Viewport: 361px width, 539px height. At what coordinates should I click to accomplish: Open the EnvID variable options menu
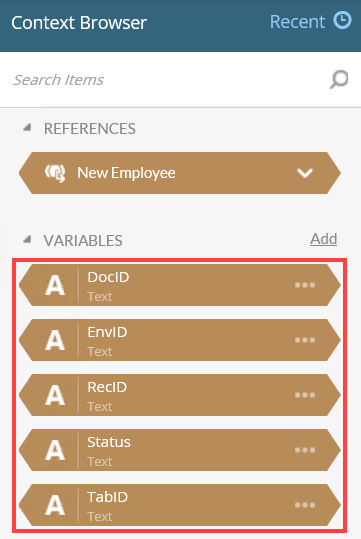tap(305, 340)
